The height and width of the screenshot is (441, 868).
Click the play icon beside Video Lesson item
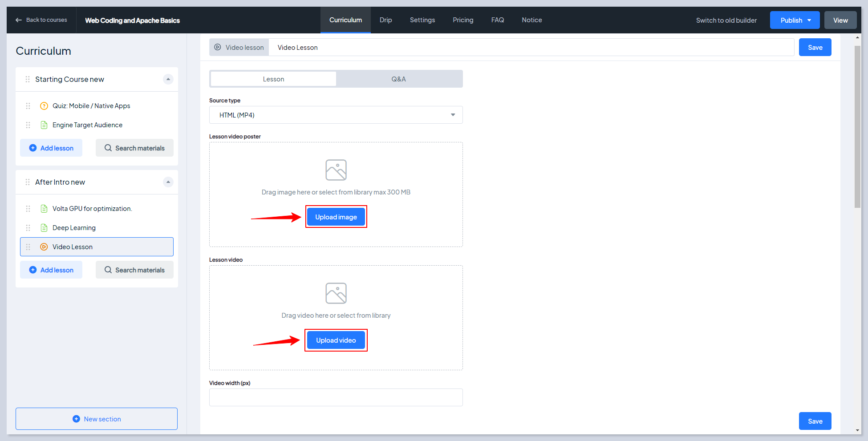(44, 247)
